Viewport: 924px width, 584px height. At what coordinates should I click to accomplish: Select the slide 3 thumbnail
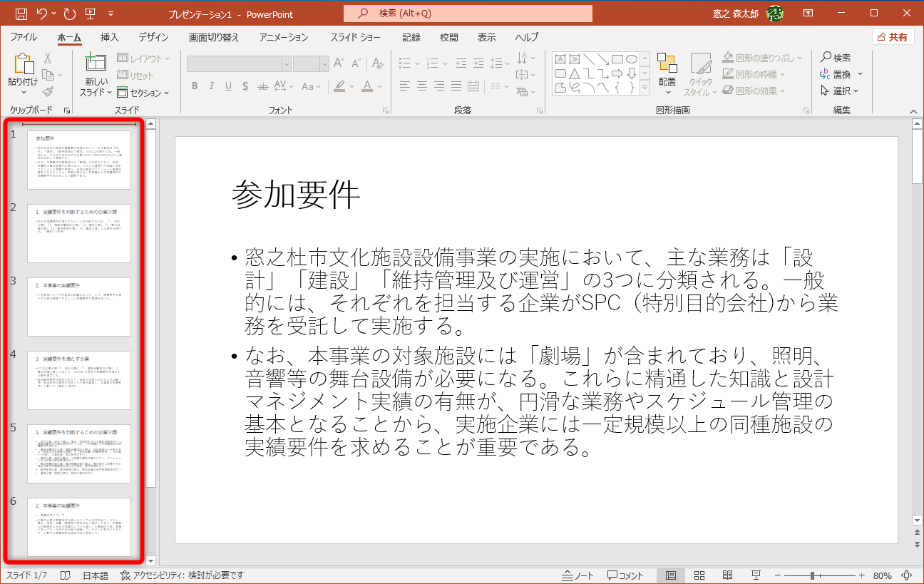[x=79, y=307]
